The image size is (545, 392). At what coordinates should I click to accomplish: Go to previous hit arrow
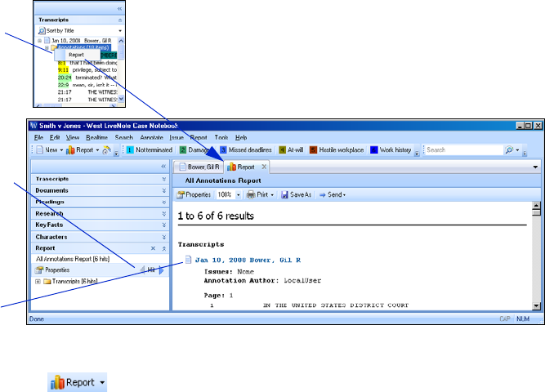pyautogui.click(x=142, y=270)
